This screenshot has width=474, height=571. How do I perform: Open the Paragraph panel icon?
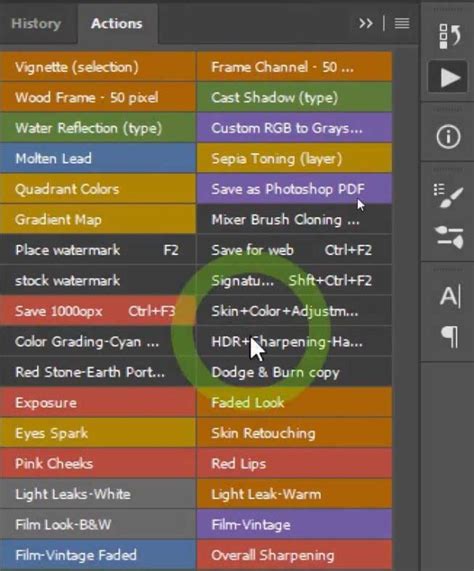450,336
